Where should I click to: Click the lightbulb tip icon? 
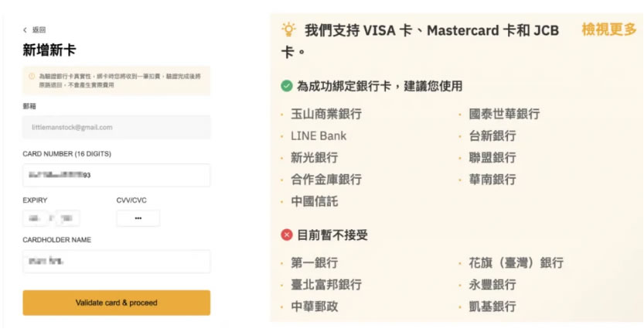[x=288, y=30]
